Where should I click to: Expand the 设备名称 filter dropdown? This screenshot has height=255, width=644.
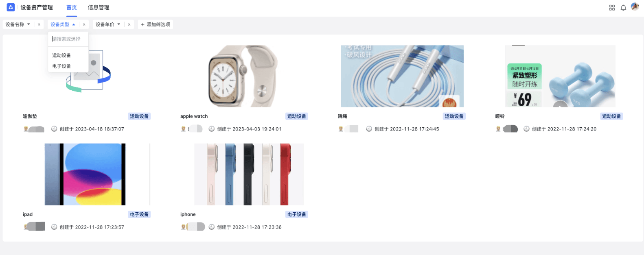(x=28, y=24)
